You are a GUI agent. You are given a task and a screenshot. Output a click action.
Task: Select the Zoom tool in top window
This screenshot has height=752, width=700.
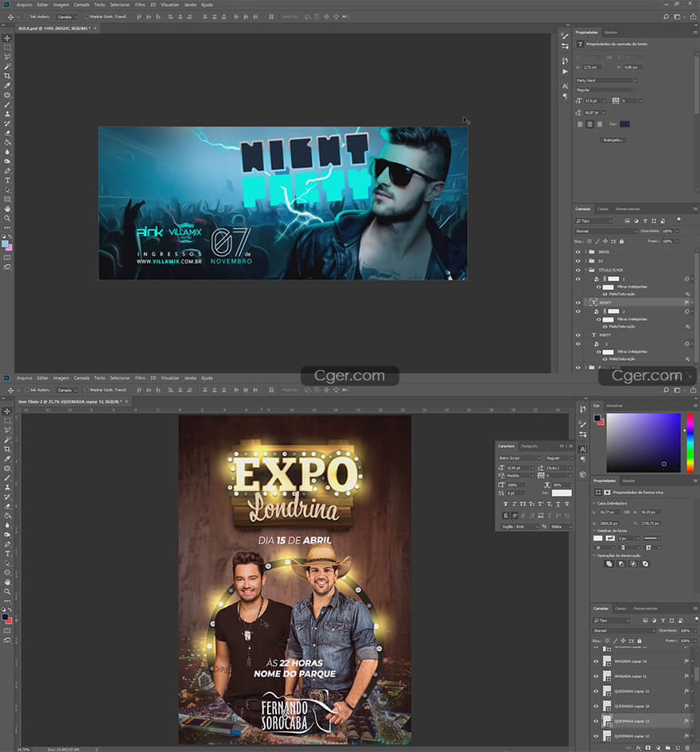click(7, 218)
